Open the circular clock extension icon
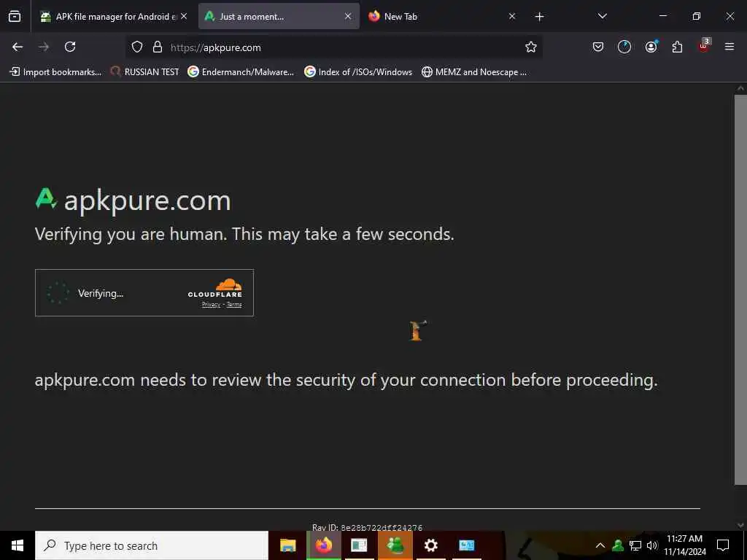The image size is (747, 560). [x=624, y=47]
